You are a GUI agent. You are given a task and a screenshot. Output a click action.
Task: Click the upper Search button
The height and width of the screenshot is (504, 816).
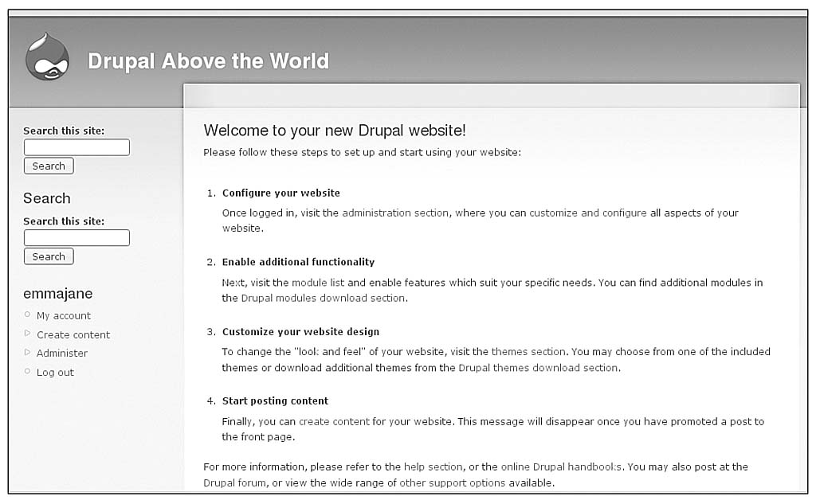[49, 166]
